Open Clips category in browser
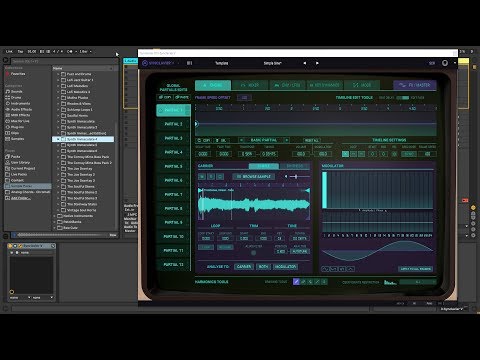 (x=15, y=133)
